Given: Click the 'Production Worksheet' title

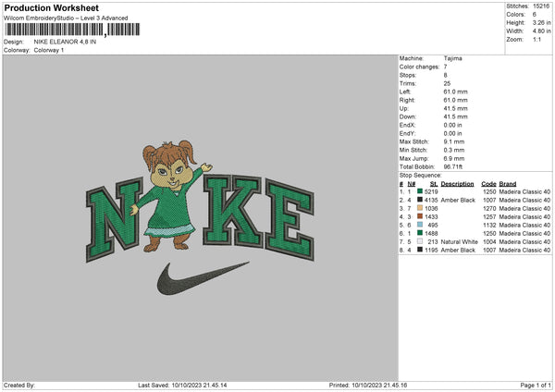Looking at the screenshot, I should point(51,7).
